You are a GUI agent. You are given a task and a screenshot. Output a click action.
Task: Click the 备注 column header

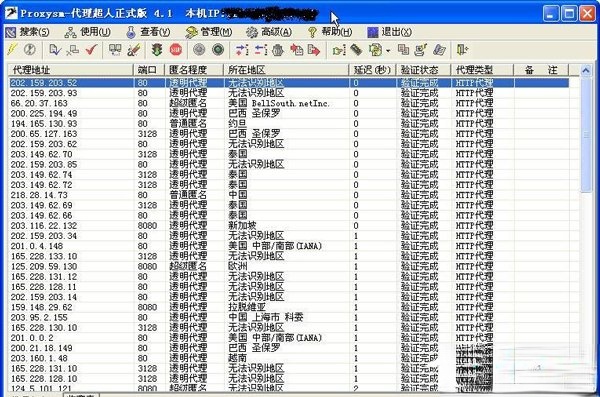(x=541, y=70)
